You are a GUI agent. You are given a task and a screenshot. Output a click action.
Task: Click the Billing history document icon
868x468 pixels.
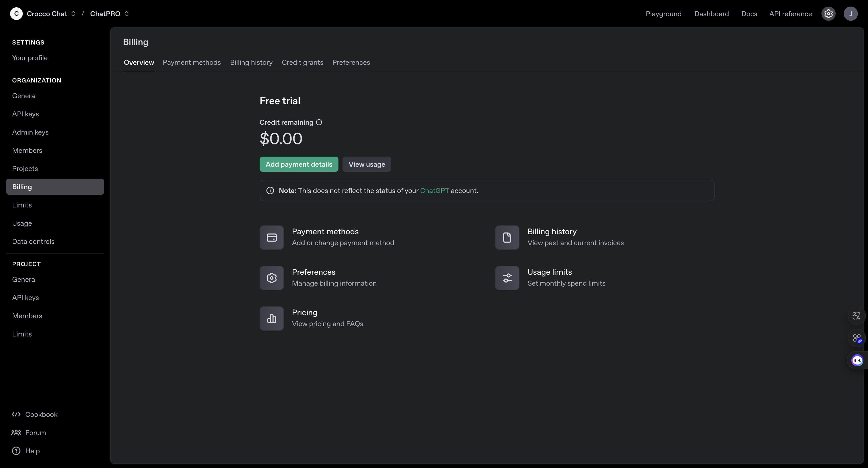(x=507, y=237)
